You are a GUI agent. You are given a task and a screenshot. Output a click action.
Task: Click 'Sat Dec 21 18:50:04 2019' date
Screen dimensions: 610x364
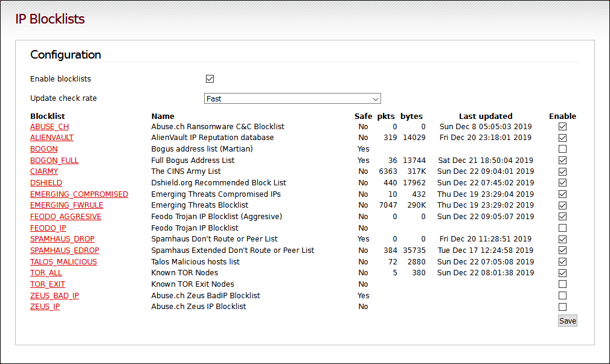point(486,160)
